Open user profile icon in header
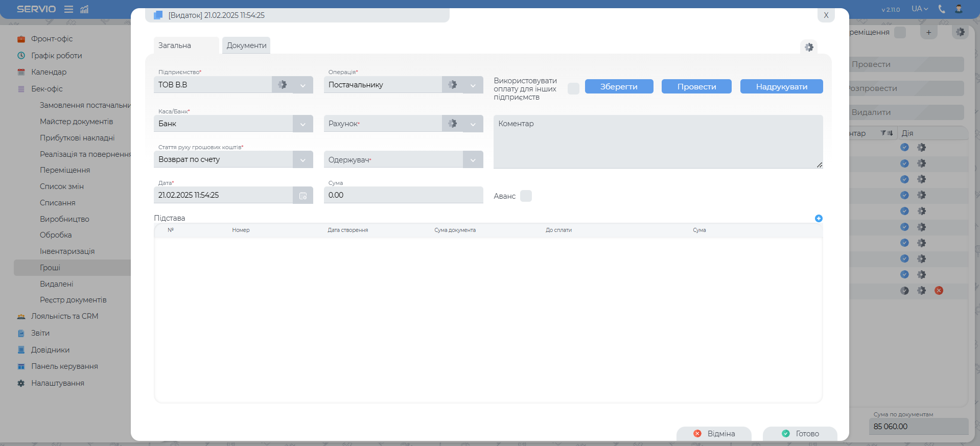Screen dimensions: 980x446 pos(959,9)
